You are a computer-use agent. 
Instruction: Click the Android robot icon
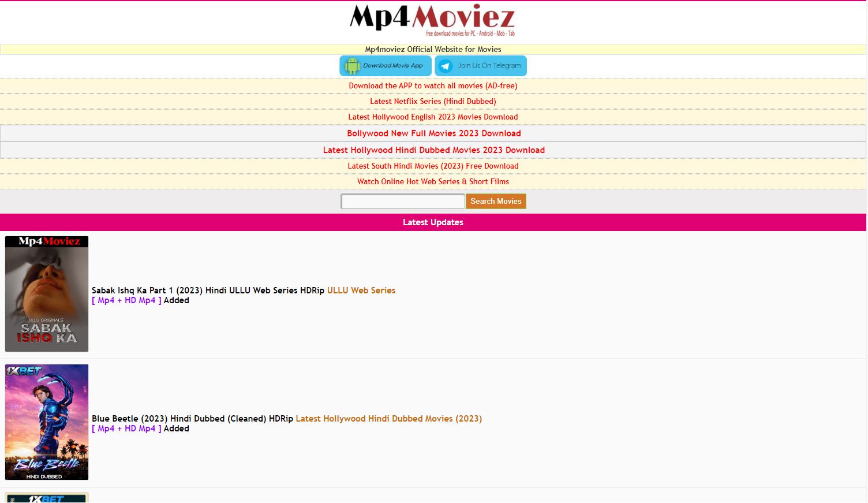point(351,66)
